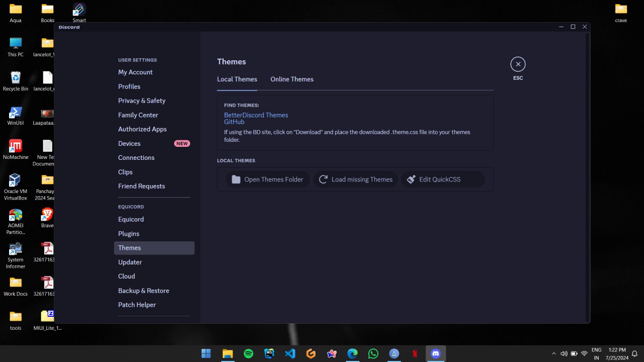Select the Work Docs folder on the desktop
The image size is (644, 362).
[x=16, y=287]
